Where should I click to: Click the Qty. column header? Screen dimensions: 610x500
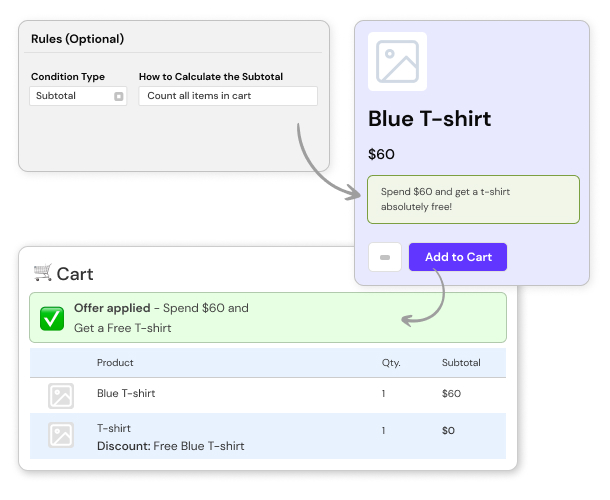pyautogui.click(x=390, y=362)
